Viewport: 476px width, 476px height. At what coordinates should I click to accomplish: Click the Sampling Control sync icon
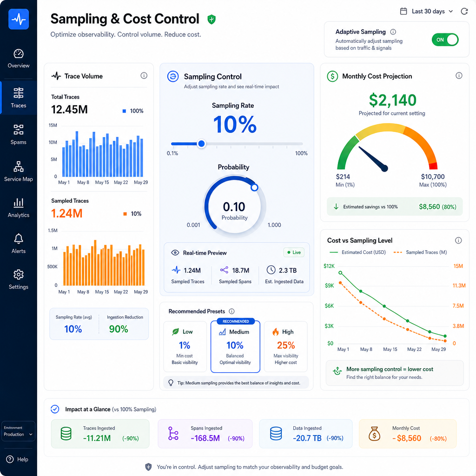click(173, 77)
